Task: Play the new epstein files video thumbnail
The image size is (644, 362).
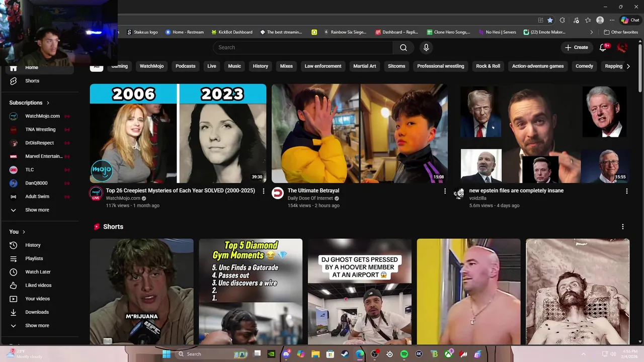Action: pyautogui.click(x=541, y=133)
